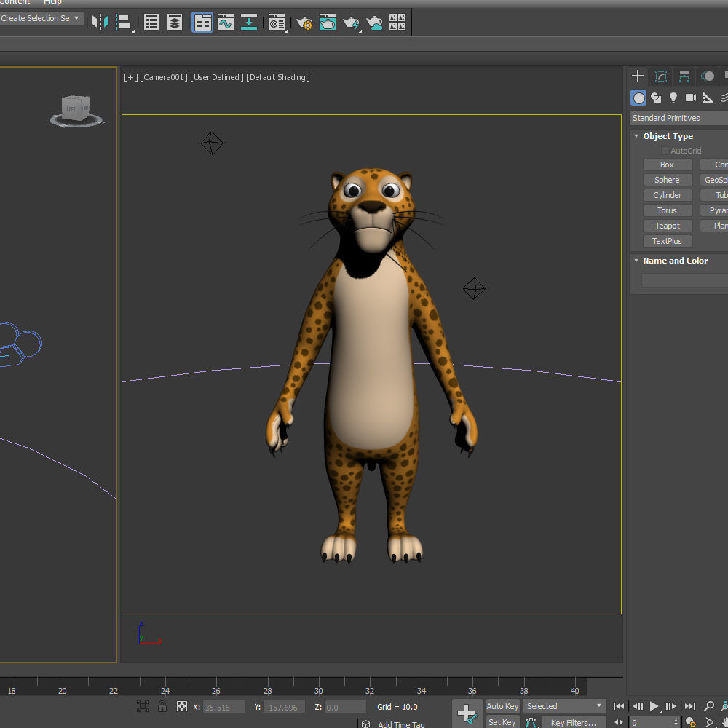Go to end frame
This screenshot has width=728, height=728.
pos(690,706)
